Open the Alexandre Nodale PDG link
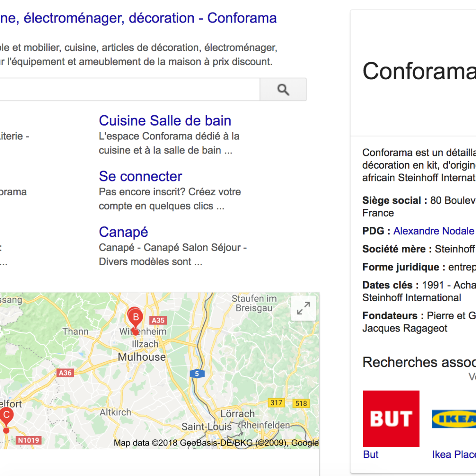476x476 pixels. point(434,231)
